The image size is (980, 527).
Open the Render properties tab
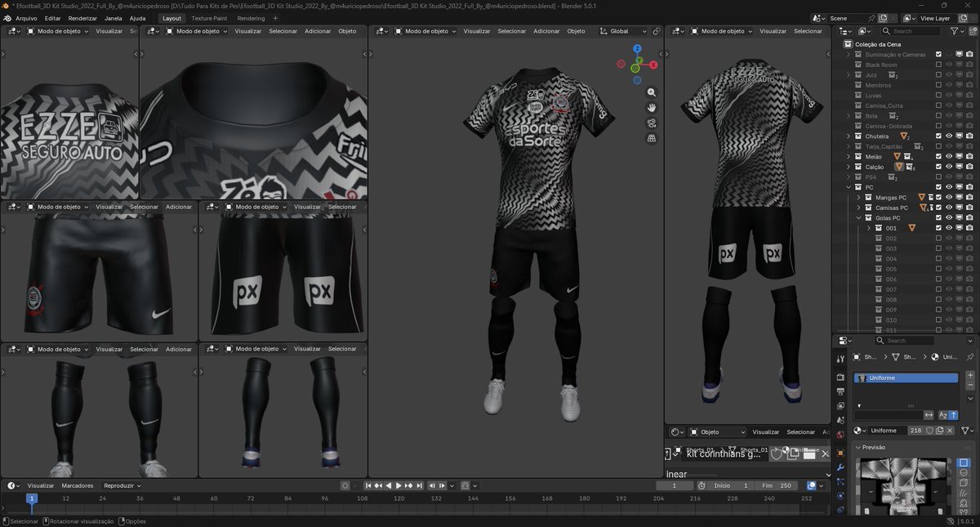coord(840,377)
